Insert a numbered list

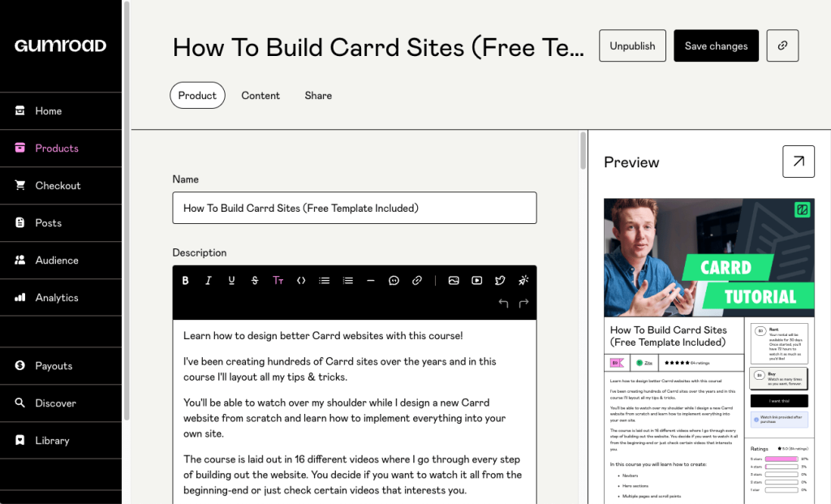pos(347,280)
